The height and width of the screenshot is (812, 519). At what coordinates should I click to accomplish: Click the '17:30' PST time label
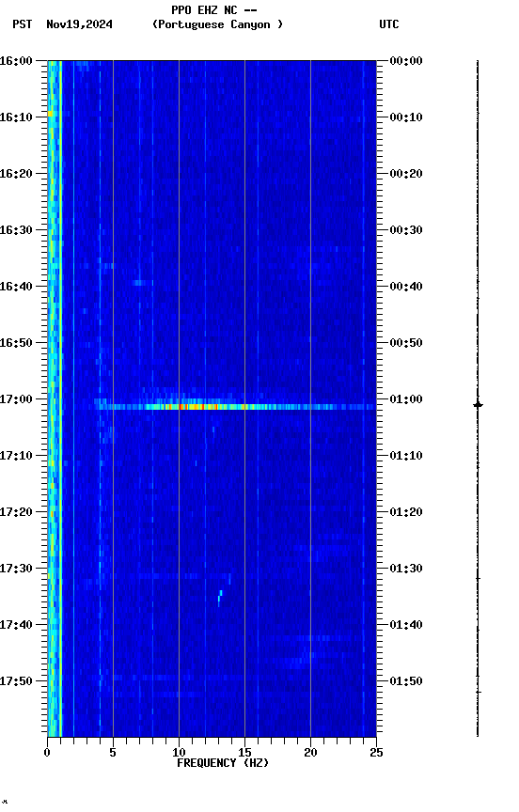16,569
